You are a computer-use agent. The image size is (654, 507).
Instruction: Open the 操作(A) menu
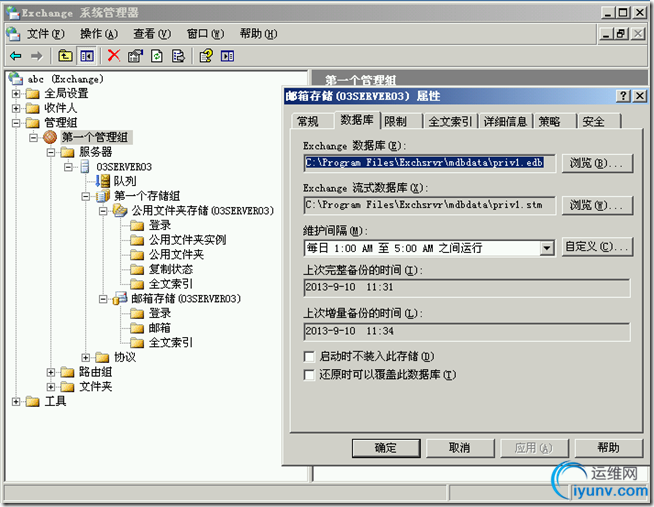point(99,34)
